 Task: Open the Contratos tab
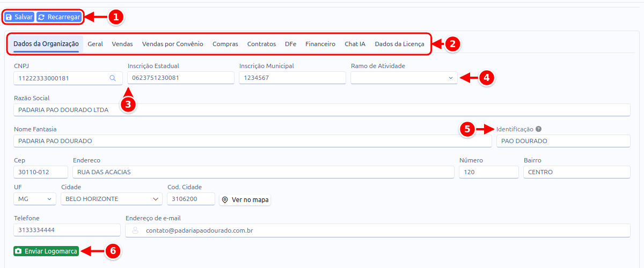point(261,44)
